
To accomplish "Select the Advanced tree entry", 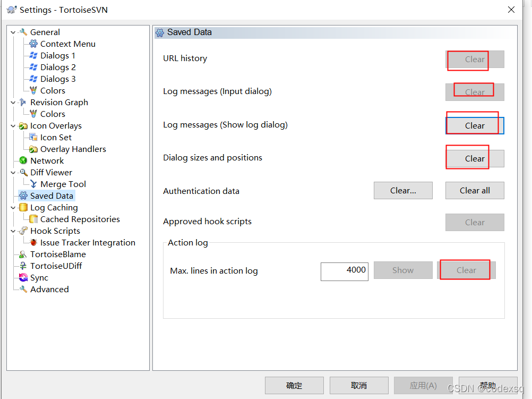I will (49, 290).
